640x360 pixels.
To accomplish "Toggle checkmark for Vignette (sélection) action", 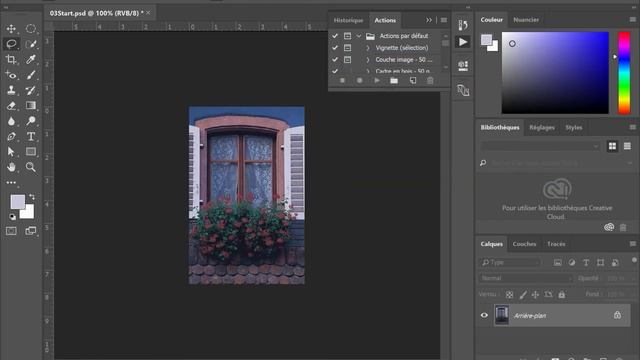I will tap(335, 48).
